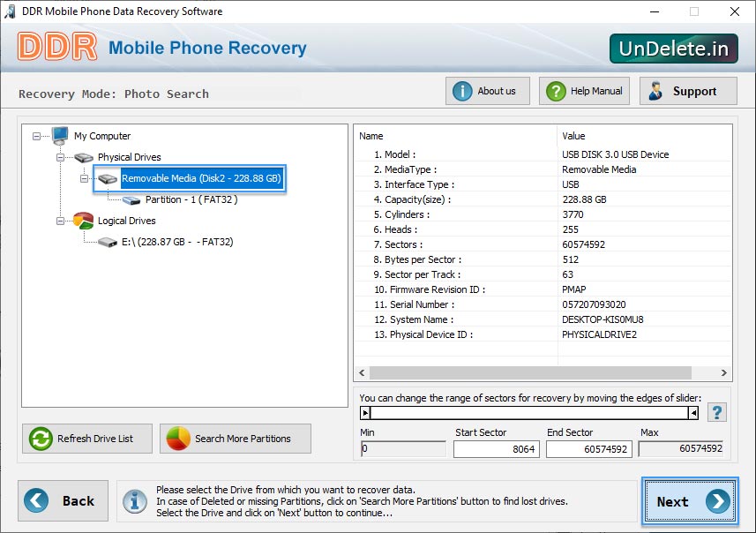Viewport: 756px width, 533px height.
Task: Click the right handle of sector slider
Action: click(693, 413)
